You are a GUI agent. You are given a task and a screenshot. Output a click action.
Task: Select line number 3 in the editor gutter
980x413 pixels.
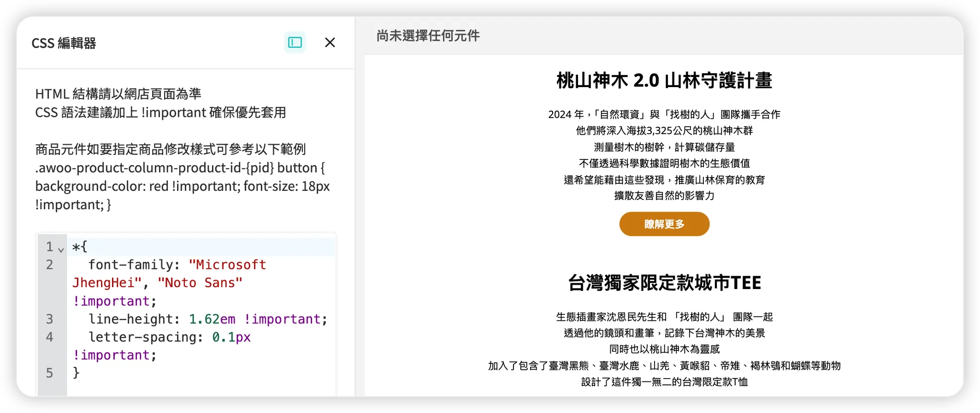(50, 319)
